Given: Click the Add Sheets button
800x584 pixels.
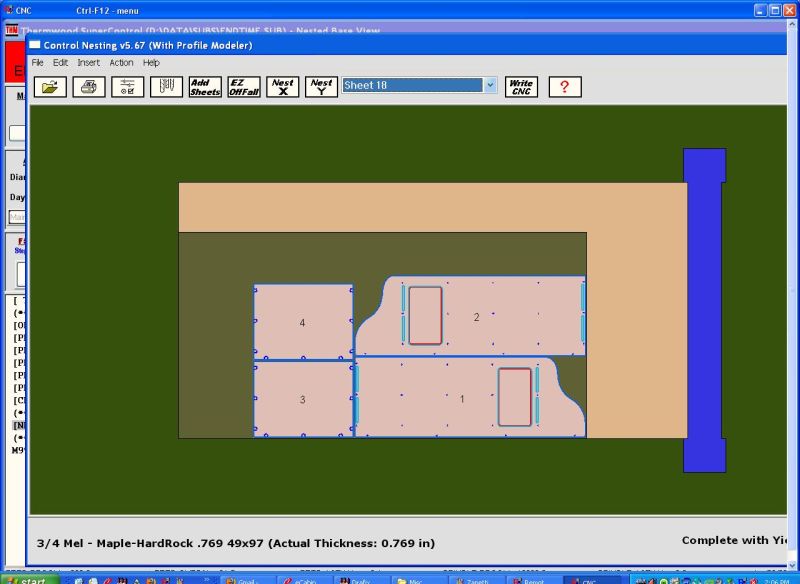Looking at the screenshot, I should pos(205,87).
